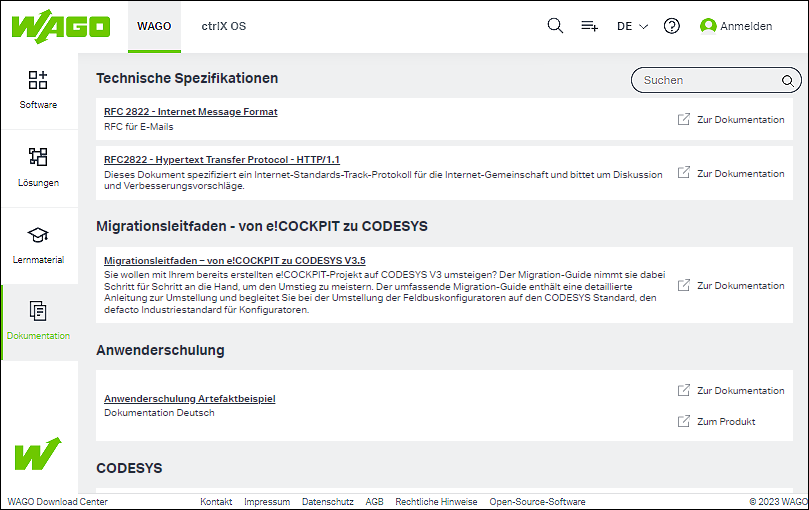This screenshot has height=510, width=809.
Task: Open Migrationsleitfaden von e!COCKPIT zu CODESYS V3.5 link
Action: click(235, 261)
